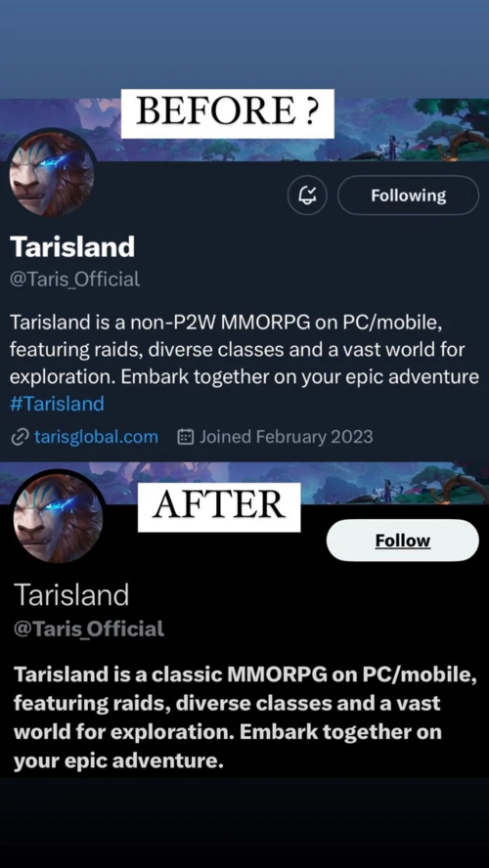Click the white BEFORE ? label
The image size is (489, 868).
tap(228, 113)
